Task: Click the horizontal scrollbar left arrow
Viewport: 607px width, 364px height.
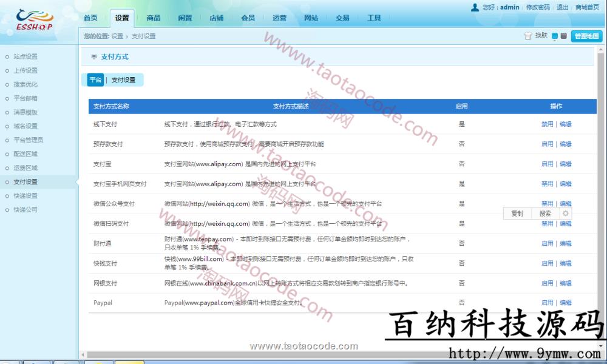Action: [x=83, y=353]
